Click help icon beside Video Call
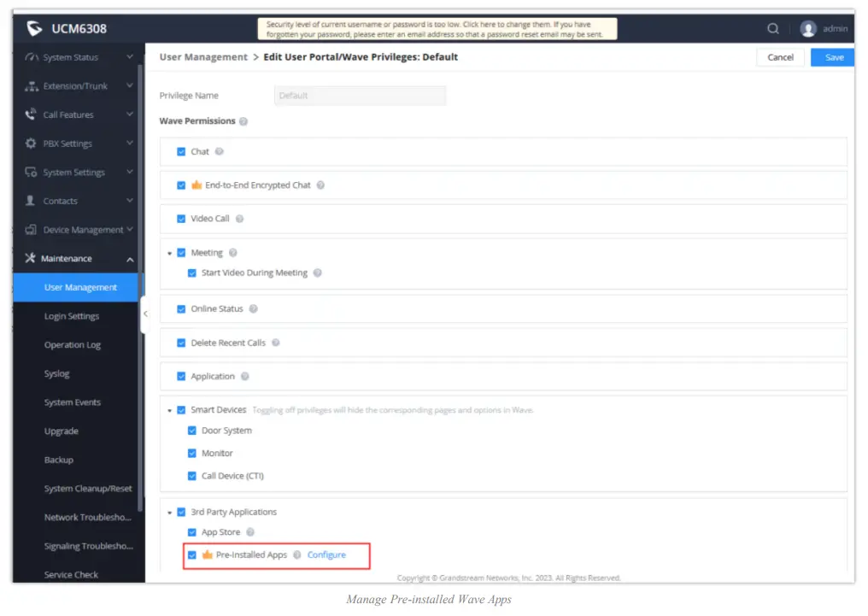The width and height of the screenshot is (868, 616). point(240,219)
